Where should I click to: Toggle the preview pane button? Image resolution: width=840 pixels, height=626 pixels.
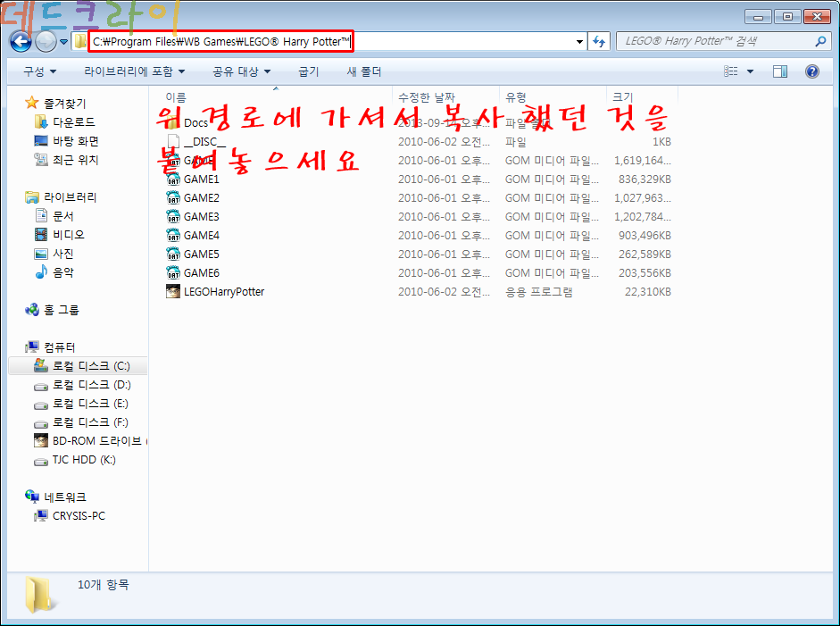pos(780,71)
